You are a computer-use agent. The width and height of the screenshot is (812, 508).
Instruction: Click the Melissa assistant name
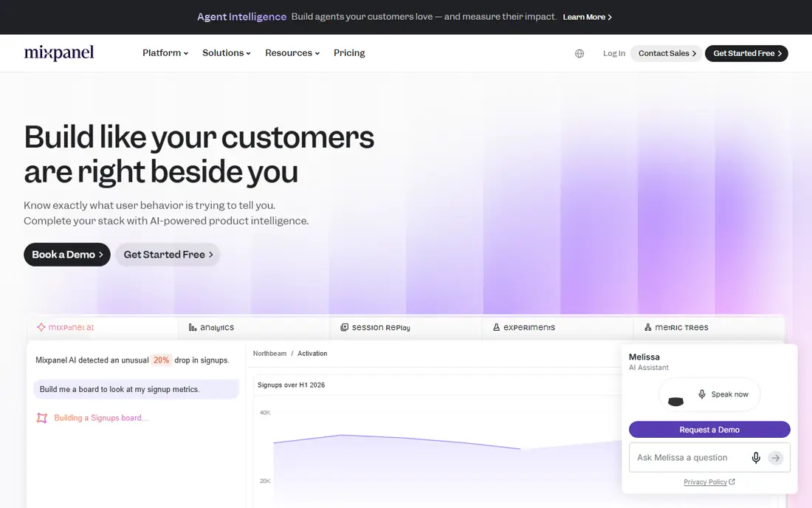click(644, 357)
